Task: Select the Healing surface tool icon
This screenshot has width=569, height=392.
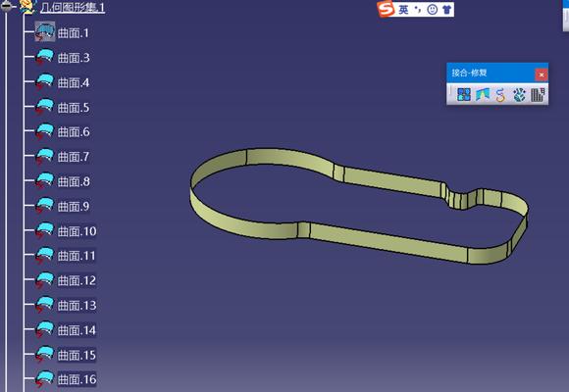Action: (x=483, y=95)
